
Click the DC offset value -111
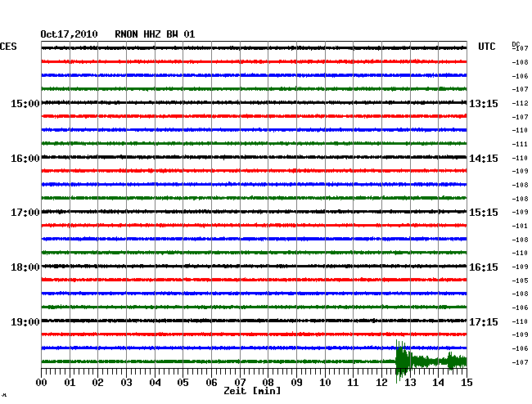point(520,144)
